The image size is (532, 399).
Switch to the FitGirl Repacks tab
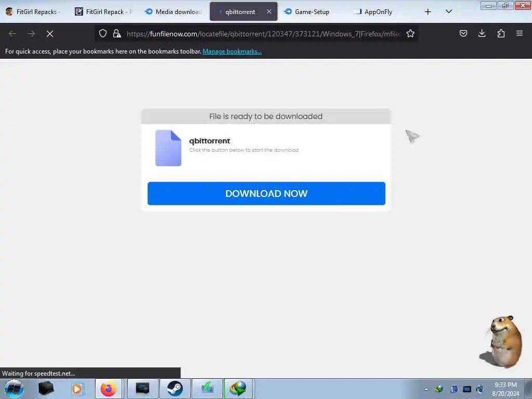point(33,12)
